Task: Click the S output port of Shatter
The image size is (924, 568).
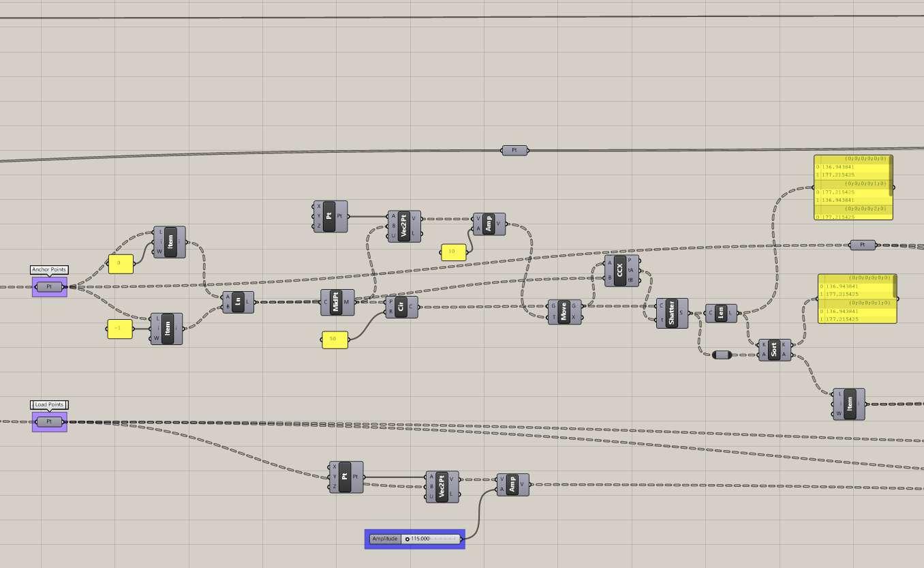Action: click(682, 313)
